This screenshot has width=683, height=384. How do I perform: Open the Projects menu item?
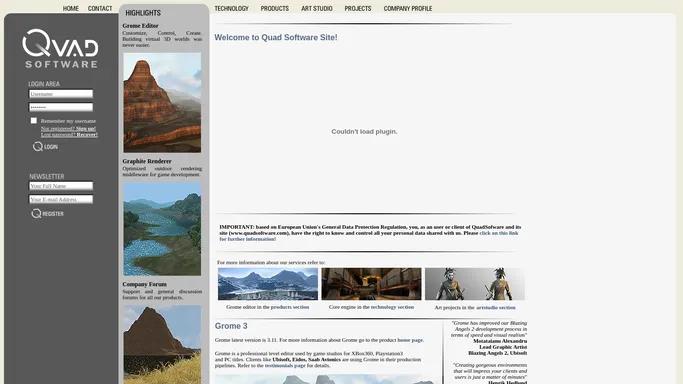pyautogui.click(x=358, y=8)
